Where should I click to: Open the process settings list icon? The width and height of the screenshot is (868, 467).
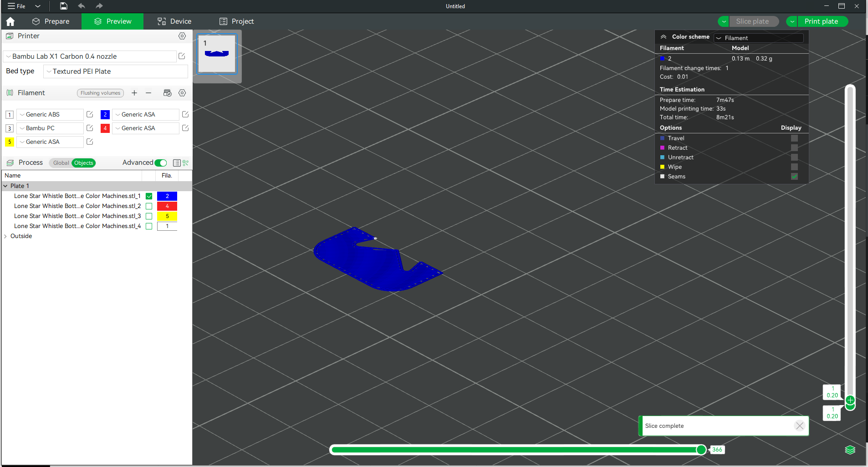click(x=177, y=163)
